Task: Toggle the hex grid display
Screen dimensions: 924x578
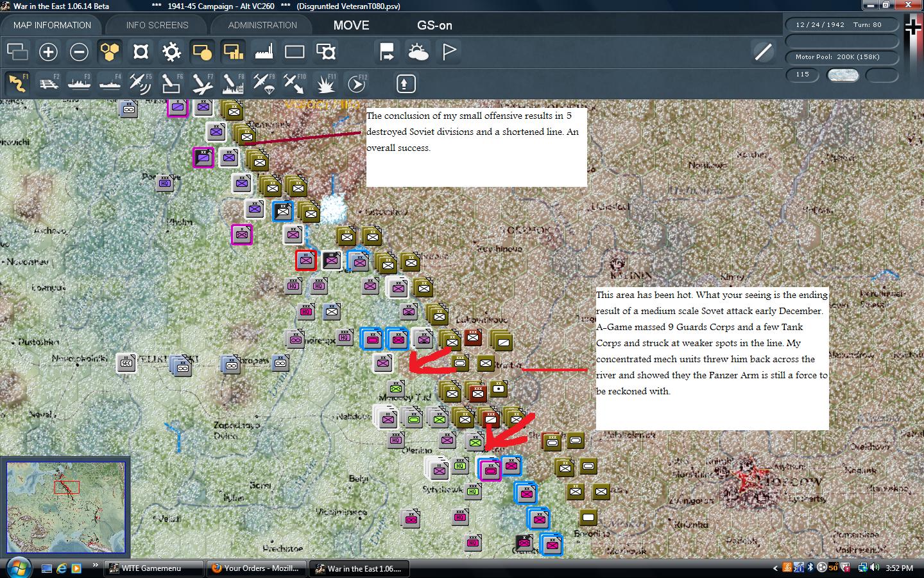Action: point(110,51)
